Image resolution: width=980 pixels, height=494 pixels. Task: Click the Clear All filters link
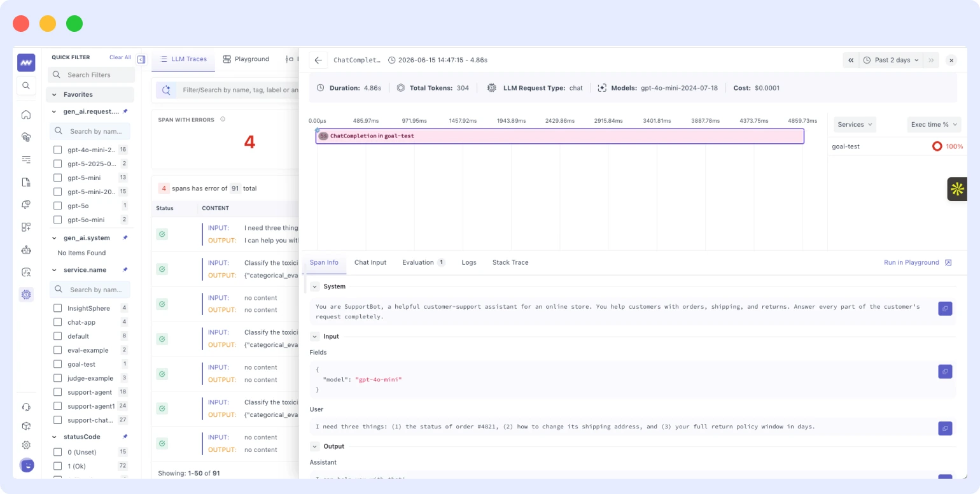[x=120, y=57]
